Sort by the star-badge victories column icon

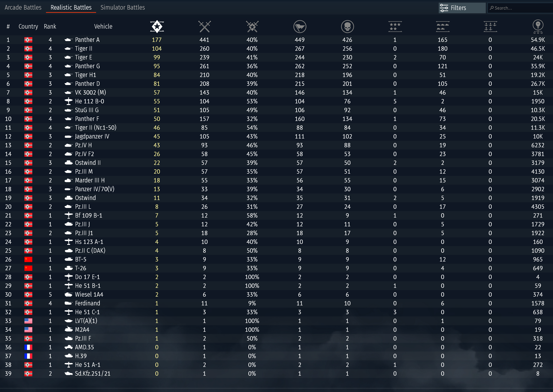[157, 26]
